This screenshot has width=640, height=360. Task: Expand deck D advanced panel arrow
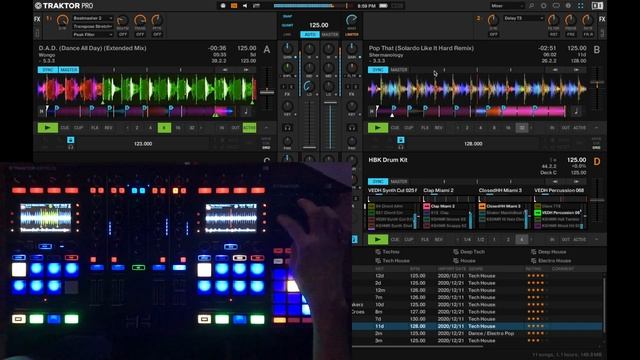596,239
